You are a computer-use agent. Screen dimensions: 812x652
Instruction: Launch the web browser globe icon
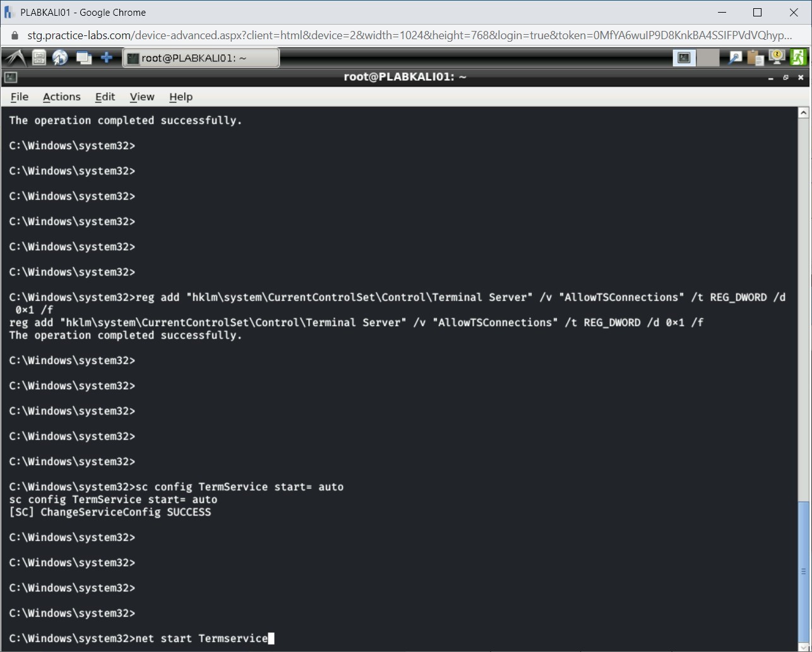[x=60, y=58]
